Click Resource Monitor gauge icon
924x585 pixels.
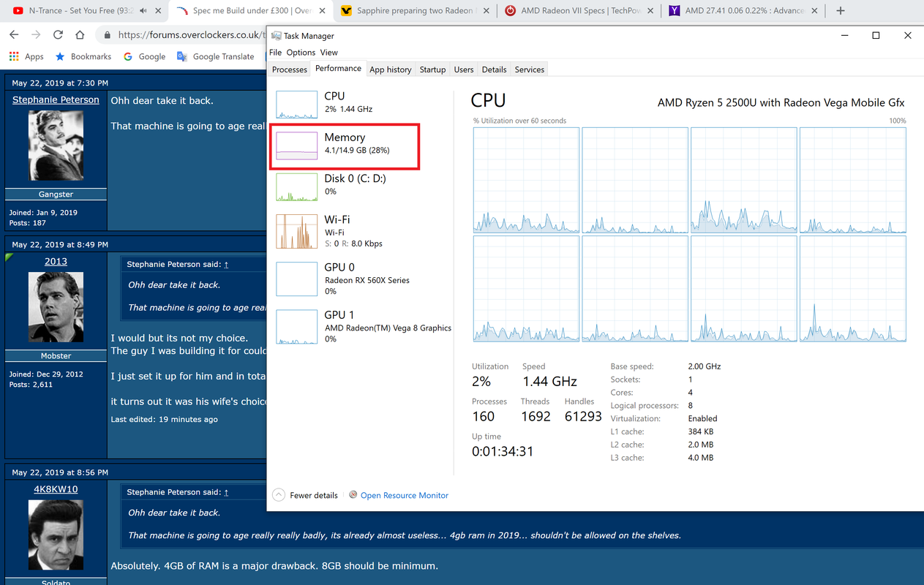[353, 495]
